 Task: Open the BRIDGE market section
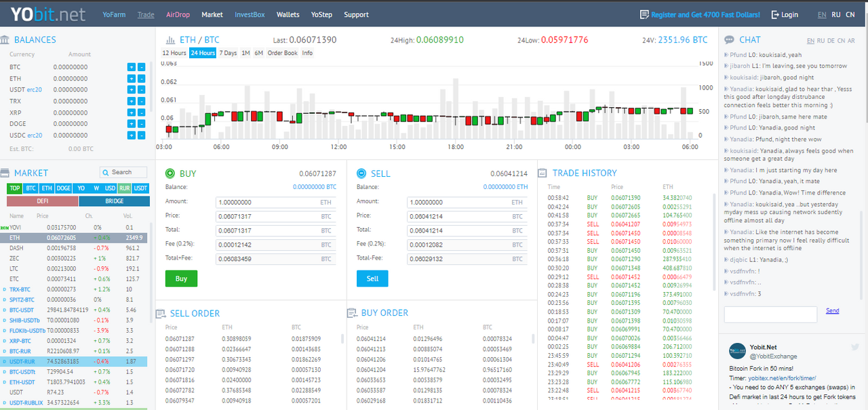point(114,201)
